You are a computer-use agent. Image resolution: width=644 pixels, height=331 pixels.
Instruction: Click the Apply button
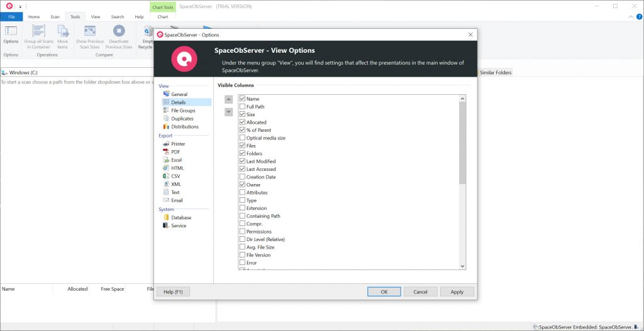point(457,292)
